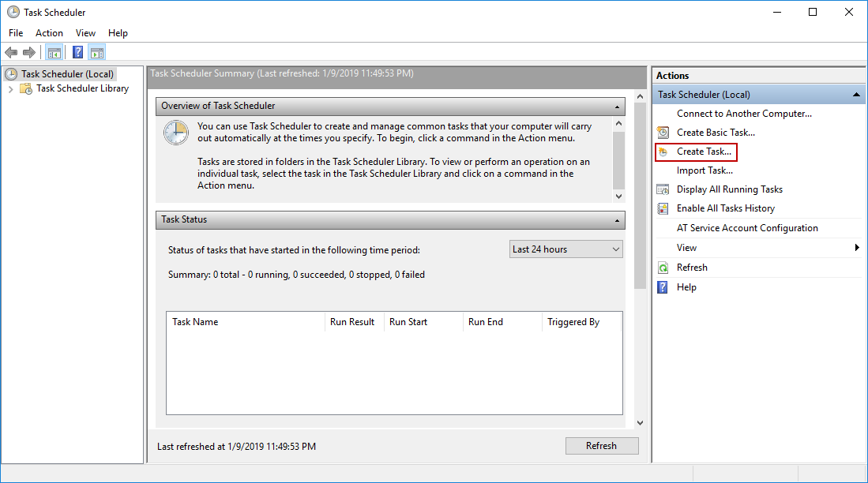Click the Display All Running Tasks icon
Screen dimensions: 868x483
tap(663, 189)
